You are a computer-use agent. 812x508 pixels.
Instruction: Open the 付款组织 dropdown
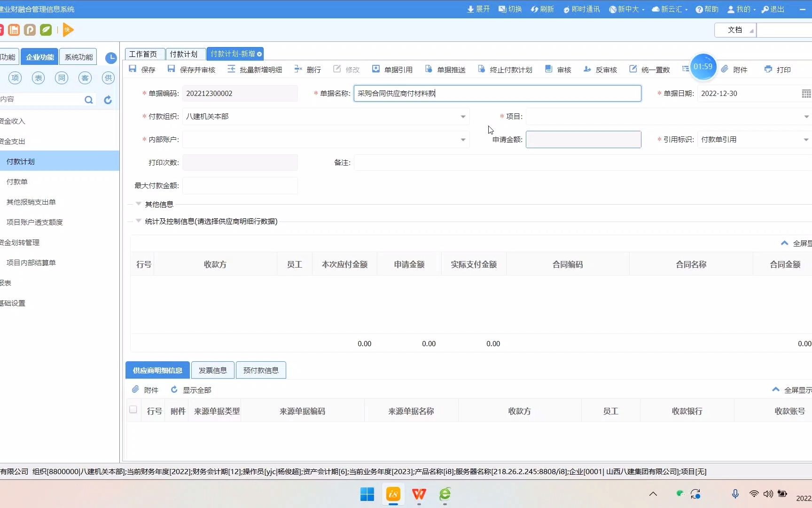[x=463, y=117]
